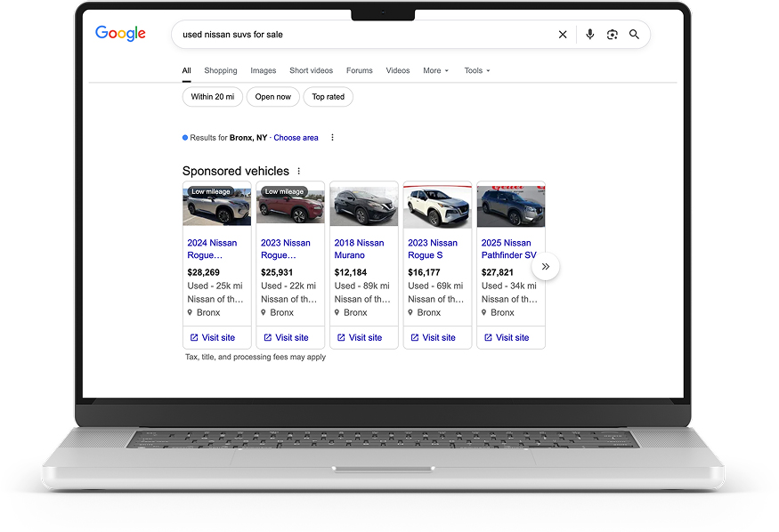The width and height of the screenshot is (779, 532).
Task: Open Sponsored vehicles three-dot info menu
Action: (x=299, y=171)
